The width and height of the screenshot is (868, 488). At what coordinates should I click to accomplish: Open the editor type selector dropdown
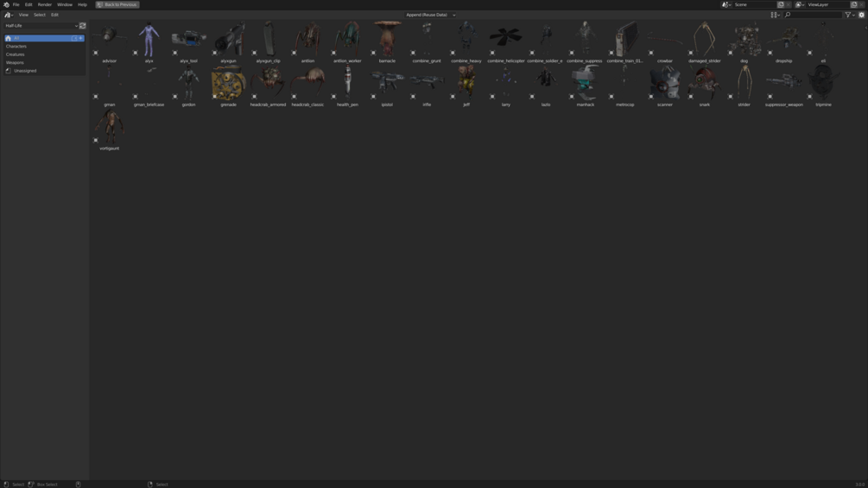(9, 15)
